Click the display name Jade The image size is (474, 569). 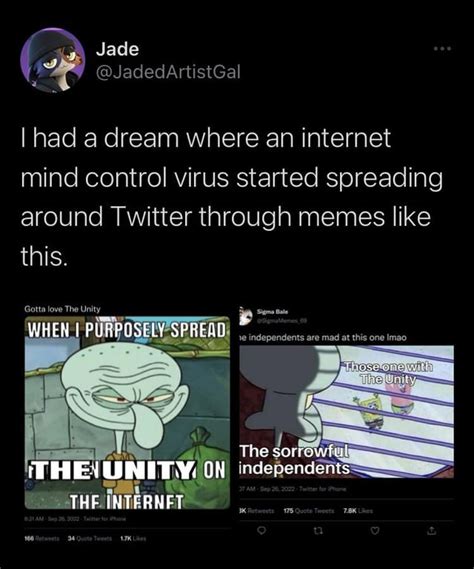tap(117, 49)
